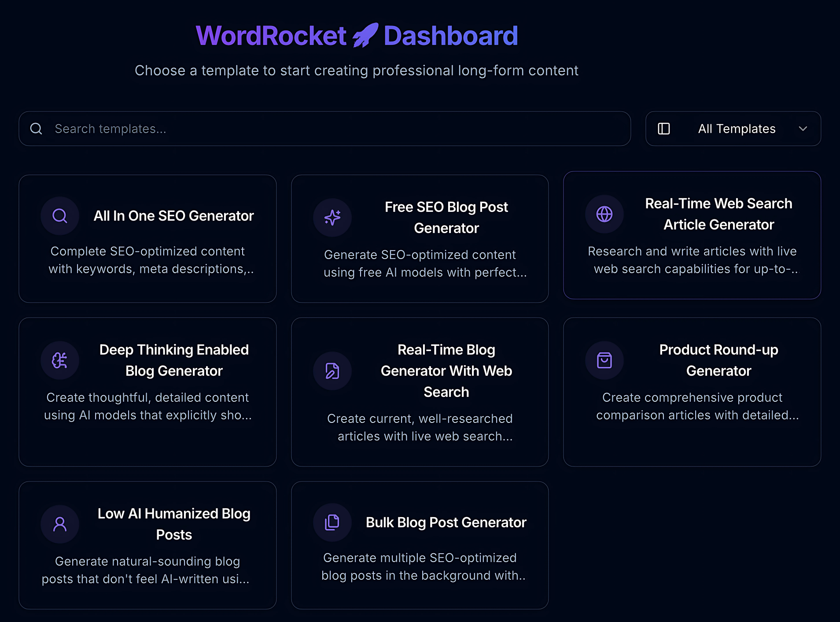The height and width of the screenshot is (622, 840).
Task: Choose Real-Time Web Search Article Generator title
Action: coord(718,214)
